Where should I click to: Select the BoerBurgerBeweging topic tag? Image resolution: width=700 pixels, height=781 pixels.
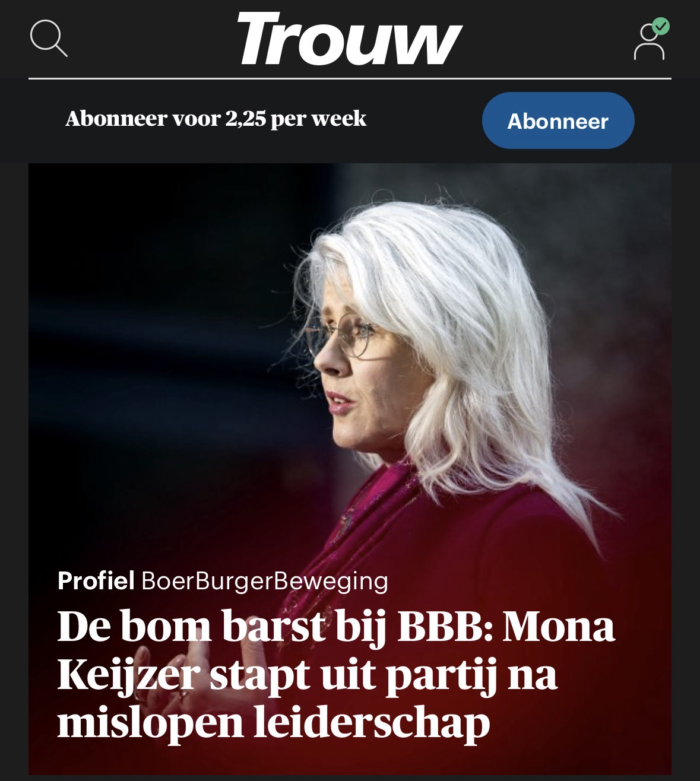tap(265, 580)
